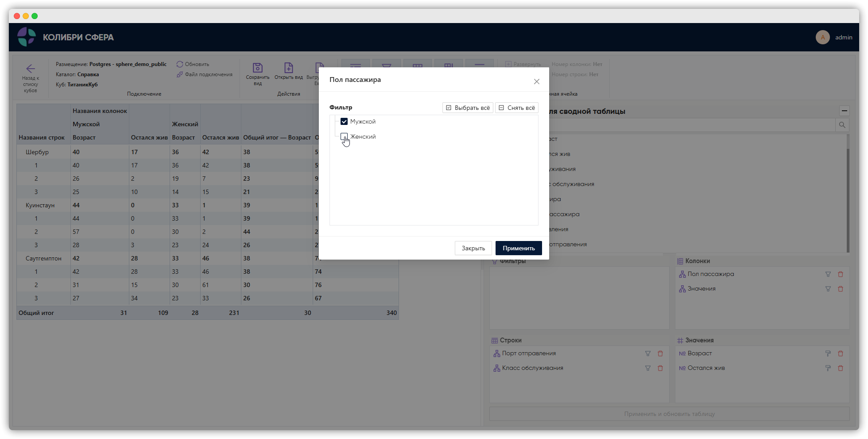Open format settings for Возраст value
The height and width of the screenshot is (439, 868).
click(828, 354)
